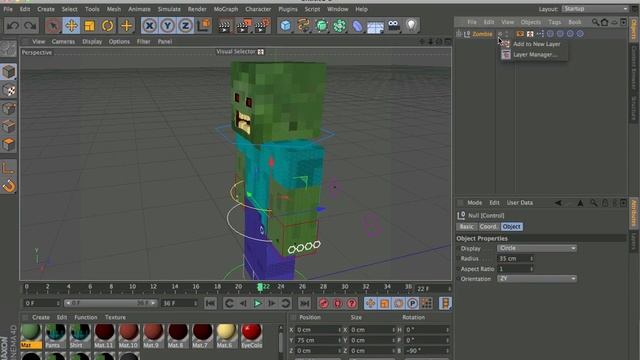
Task: Toggle the Y axis lock
Action: (167, 26)
